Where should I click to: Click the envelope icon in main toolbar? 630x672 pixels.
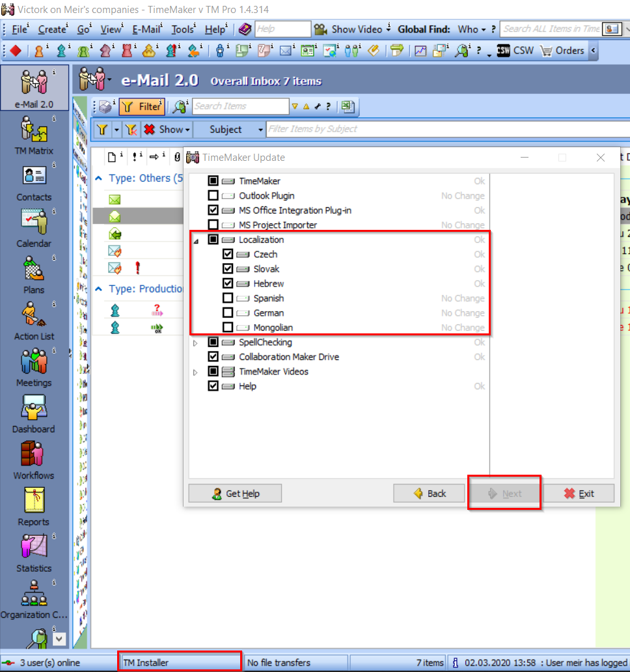coord(286,51)
